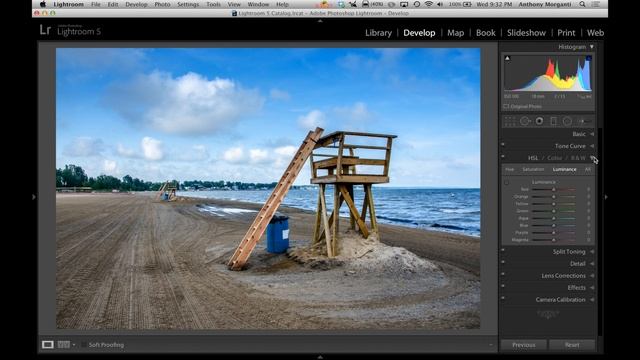Open the Before/After view options dropdown
This screenshot has width=640, height=360.
[74, 345]
